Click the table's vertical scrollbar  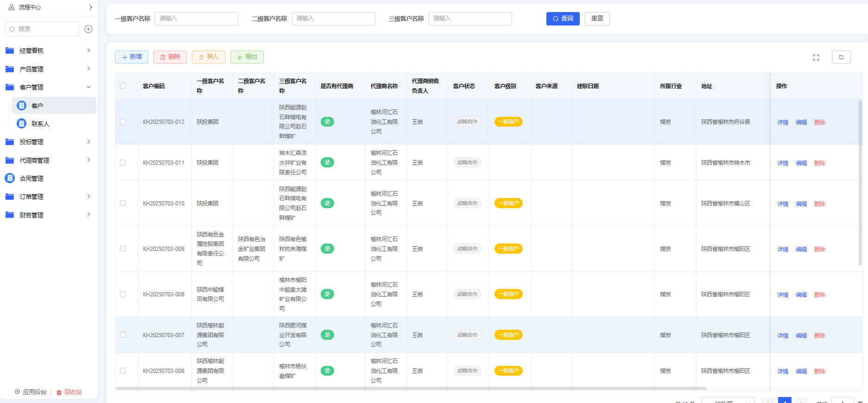point(860,183)
